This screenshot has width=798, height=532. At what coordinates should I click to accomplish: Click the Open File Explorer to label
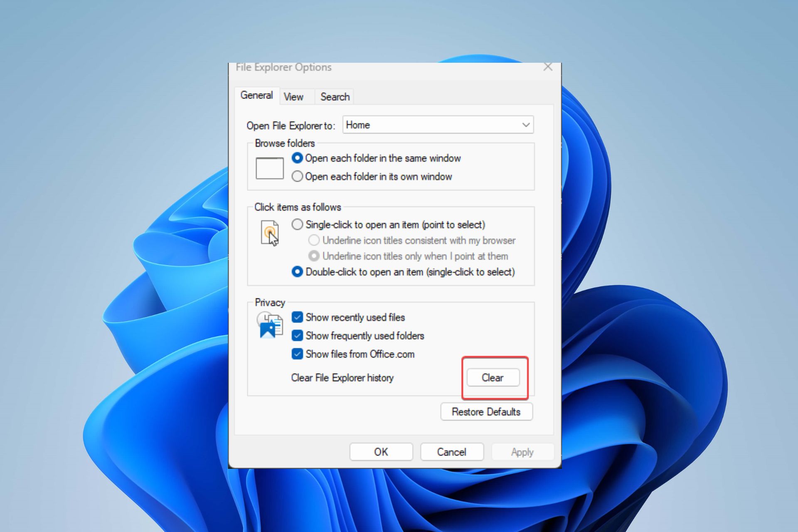click(291, 126)
